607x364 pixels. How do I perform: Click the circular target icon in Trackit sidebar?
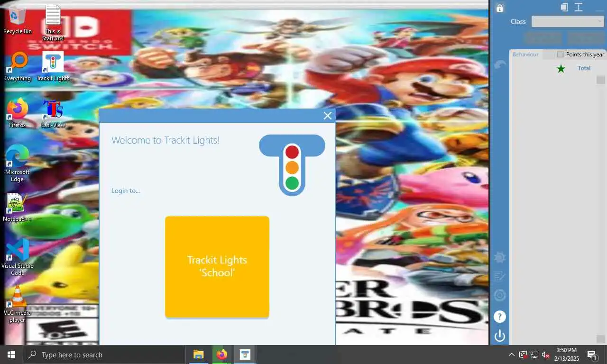pyautogui.click(x=500, y=296)
